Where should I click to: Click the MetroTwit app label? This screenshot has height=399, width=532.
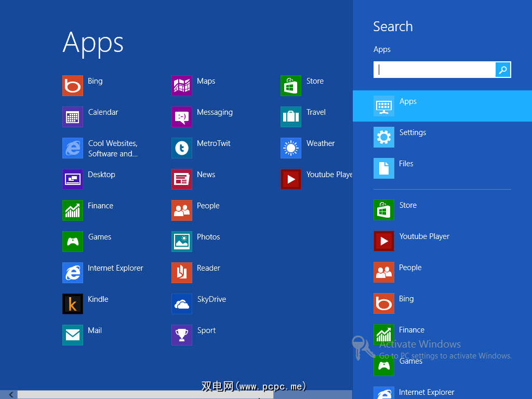214,143
